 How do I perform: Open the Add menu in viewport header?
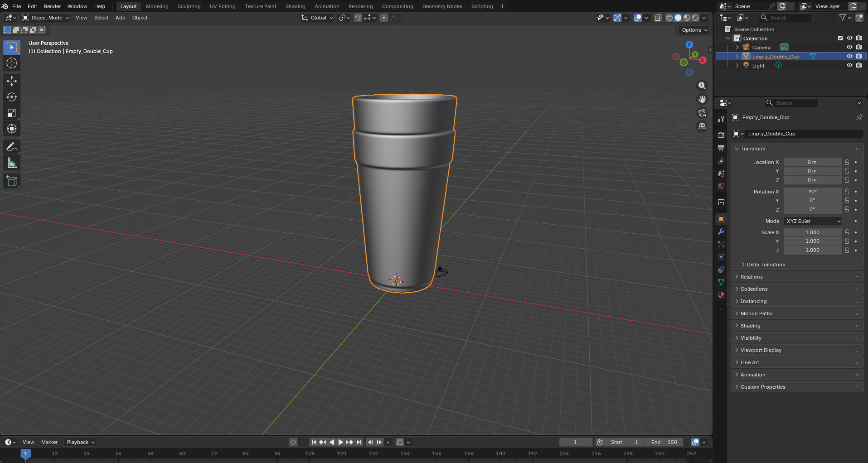tap(120, 18)
